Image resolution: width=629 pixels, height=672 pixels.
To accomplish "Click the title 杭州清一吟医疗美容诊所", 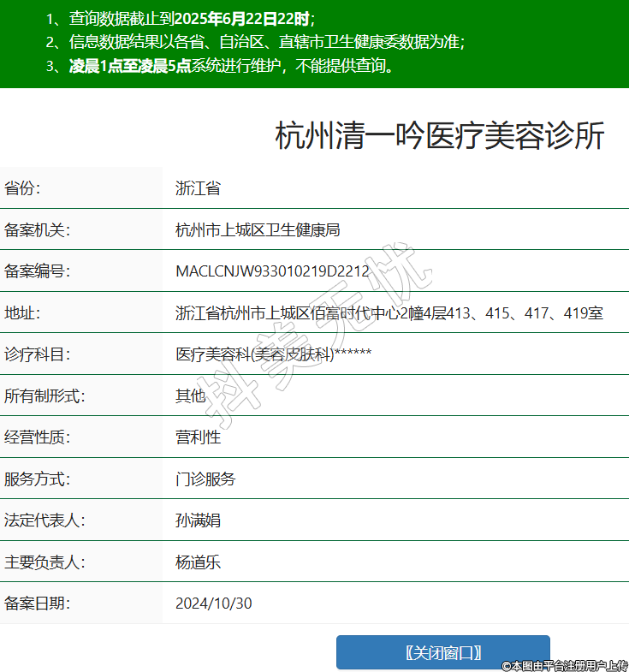I will coord(440,136).
